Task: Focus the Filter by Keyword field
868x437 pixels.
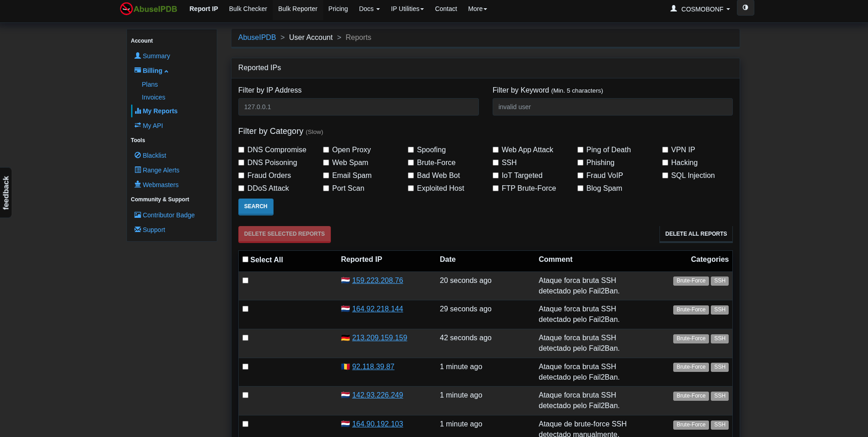Action: coord(612,107)
